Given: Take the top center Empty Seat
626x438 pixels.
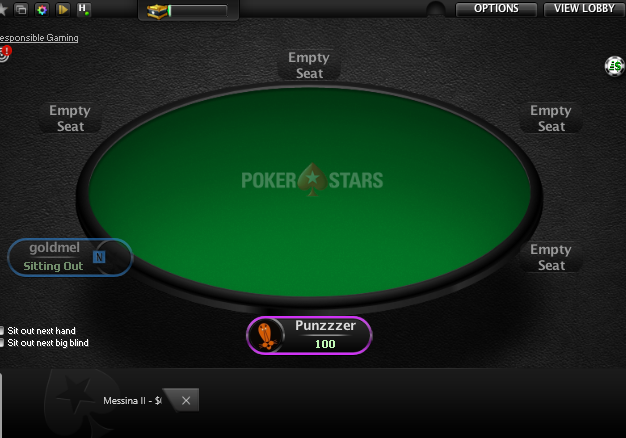Looking at the screenshot, I should click(309, 65).
